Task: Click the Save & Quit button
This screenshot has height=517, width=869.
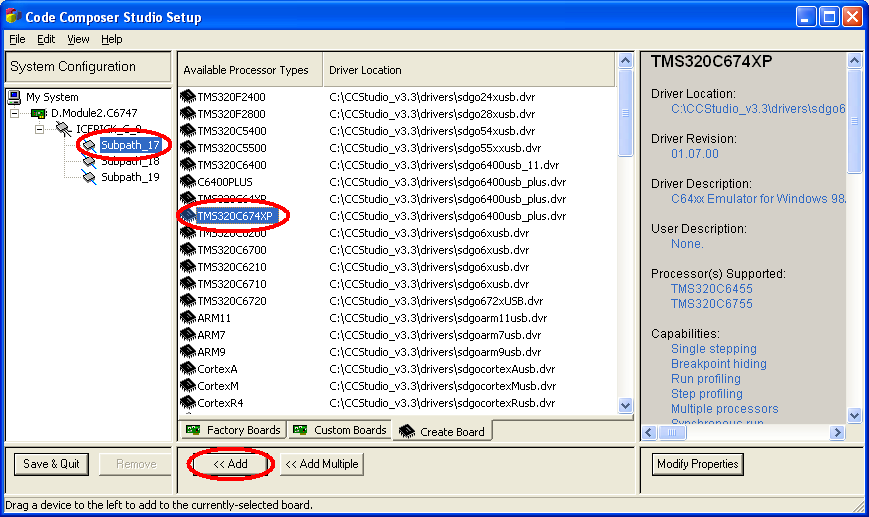Action: click(x=51, y=464)
